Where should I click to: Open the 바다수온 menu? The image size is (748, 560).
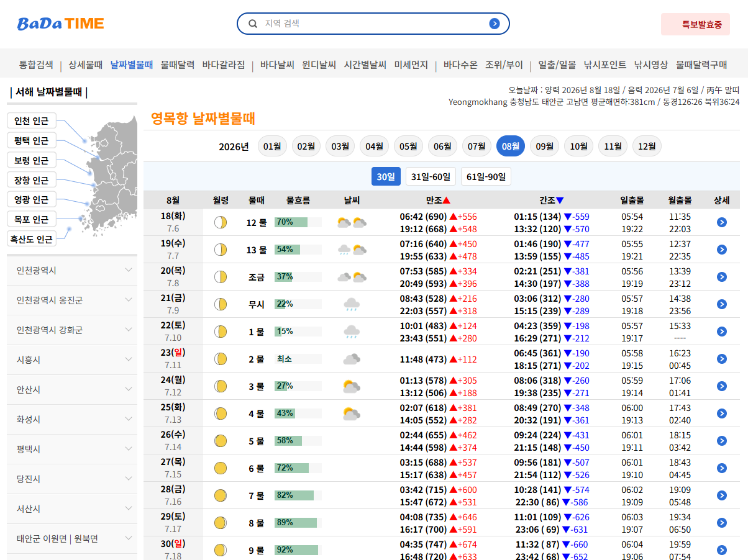[x=460, y=65]
